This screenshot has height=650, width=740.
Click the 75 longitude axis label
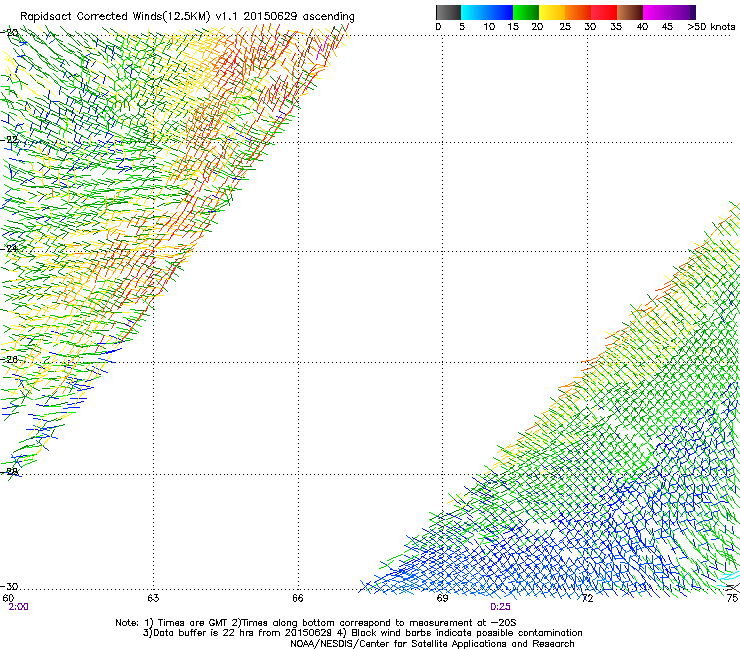[732, 598]
